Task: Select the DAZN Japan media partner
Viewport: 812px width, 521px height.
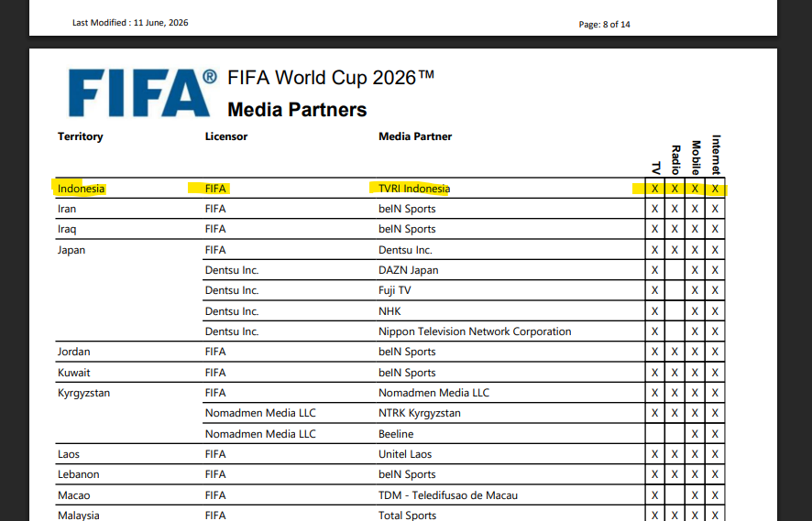Action: 408,271
